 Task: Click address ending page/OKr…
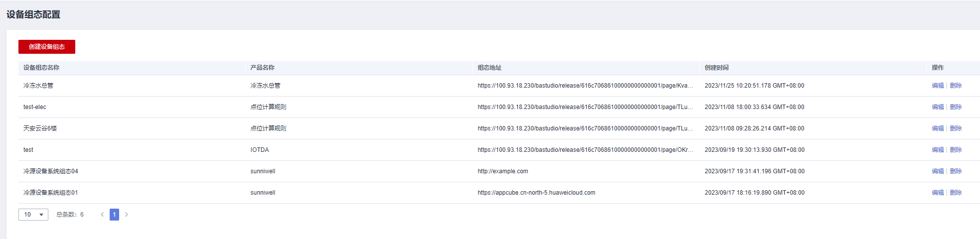coord(585,150)
